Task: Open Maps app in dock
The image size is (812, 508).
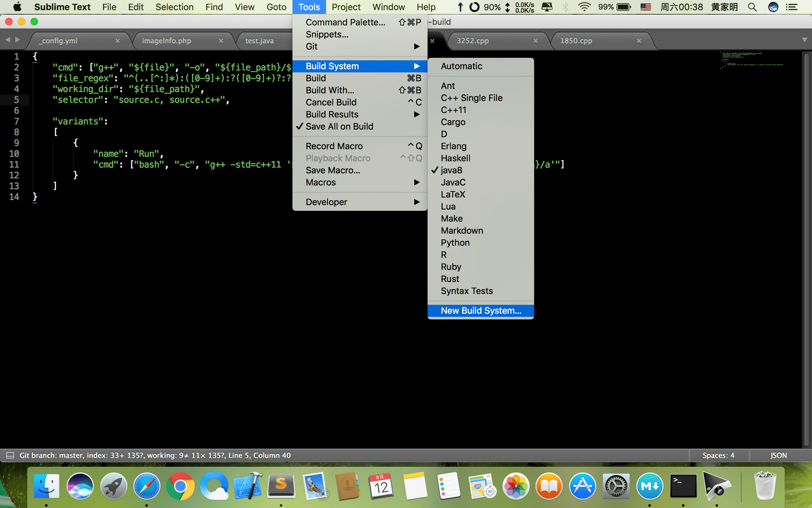Action: [482, 486]
